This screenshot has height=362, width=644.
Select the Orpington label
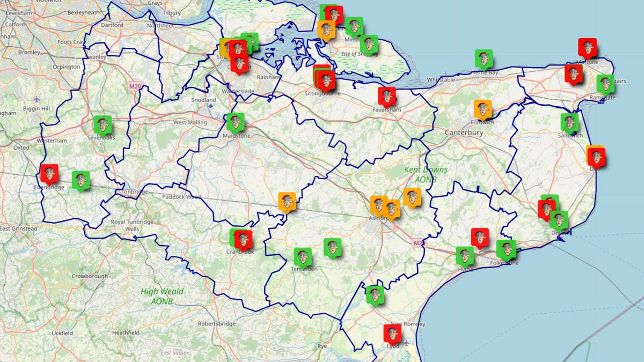[x=67, y=67]
